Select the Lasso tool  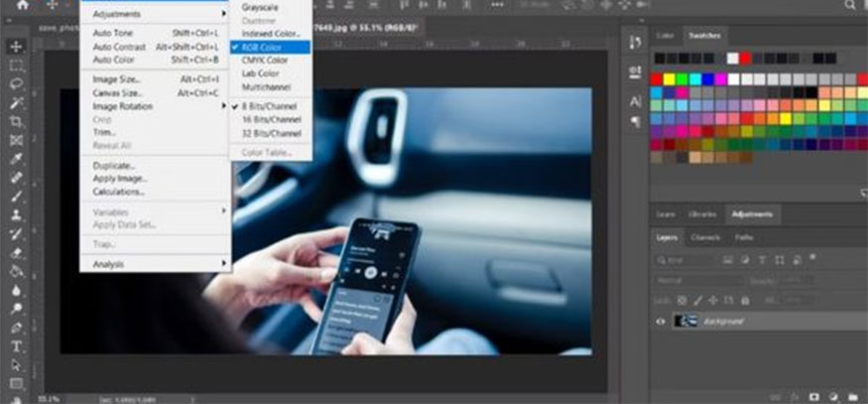click(x=17, y=84)
